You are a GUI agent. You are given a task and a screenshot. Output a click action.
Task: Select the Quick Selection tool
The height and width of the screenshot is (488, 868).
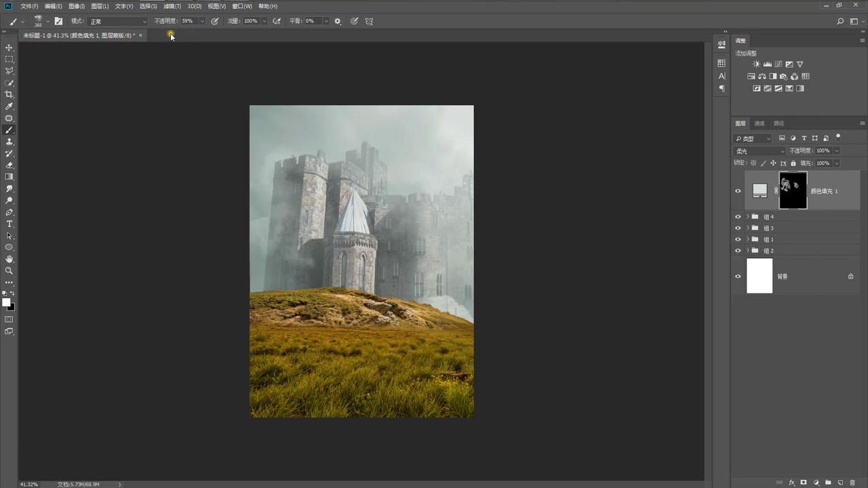[x=9, y=83]
